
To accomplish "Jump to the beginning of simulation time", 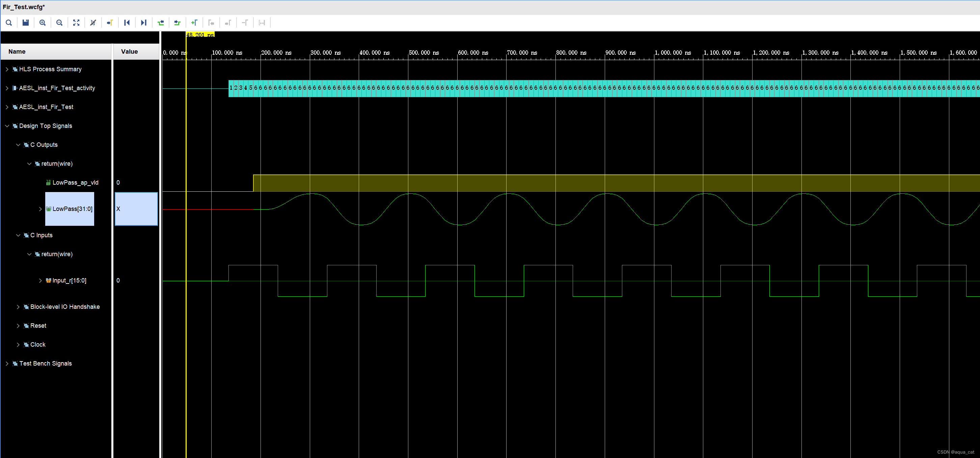I will [127, 23].
